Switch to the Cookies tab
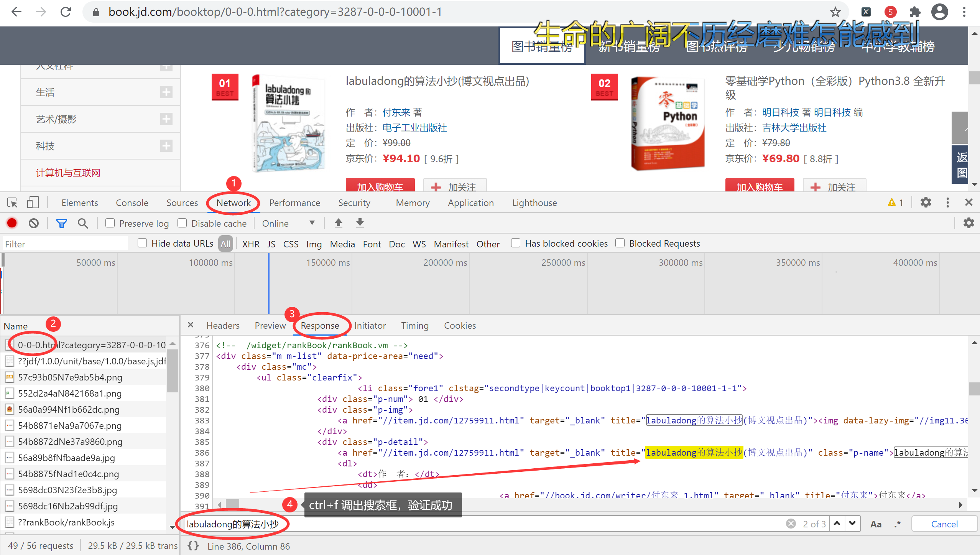The height and width of the screenshot is (555, 980). [x=460, y=325]
